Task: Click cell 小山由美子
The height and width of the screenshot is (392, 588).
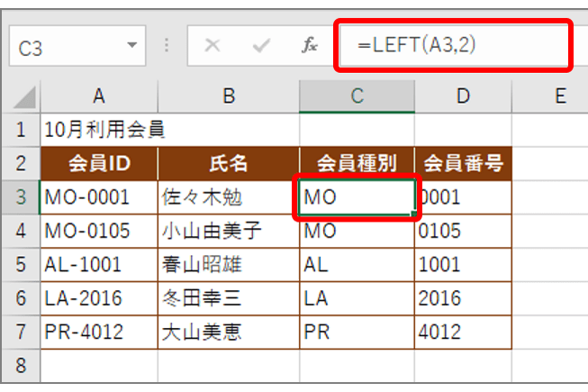Action: pyautogui.click(x=229, y=231)
